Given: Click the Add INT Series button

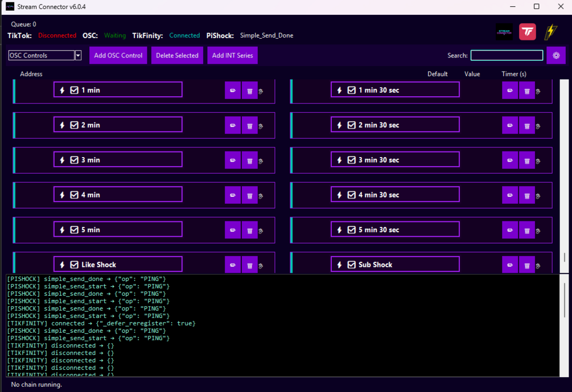Looking at the screenshot, I should tap(232, 55).
